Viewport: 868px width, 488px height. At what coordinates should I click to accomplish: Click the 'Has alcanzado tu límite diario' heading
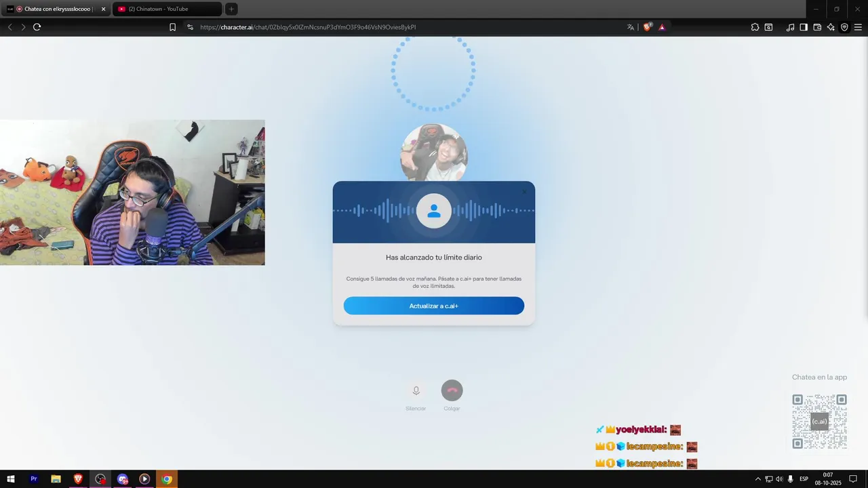[434, 258]
